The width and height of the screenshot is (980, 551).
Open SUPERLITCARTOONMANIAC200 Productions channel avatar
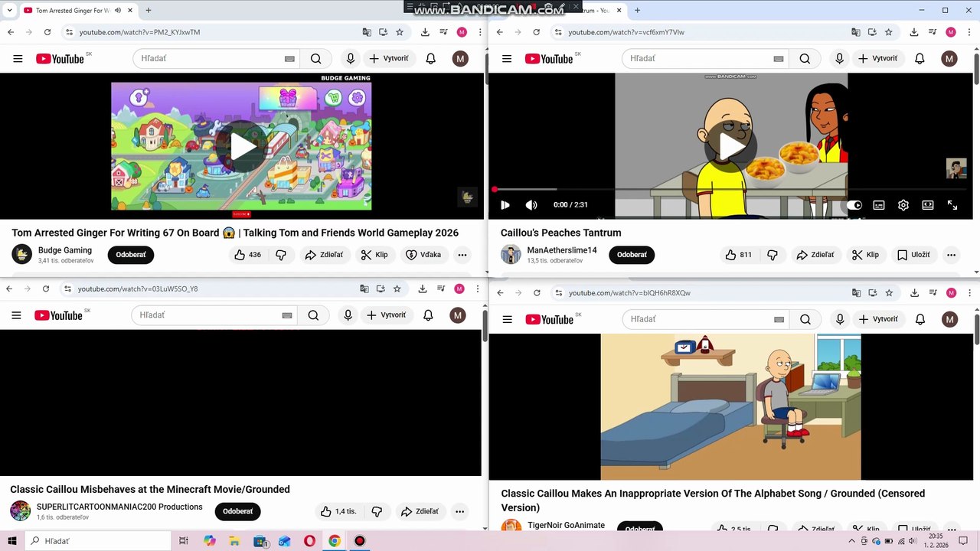pyautogui.click(x=21, y=511)
